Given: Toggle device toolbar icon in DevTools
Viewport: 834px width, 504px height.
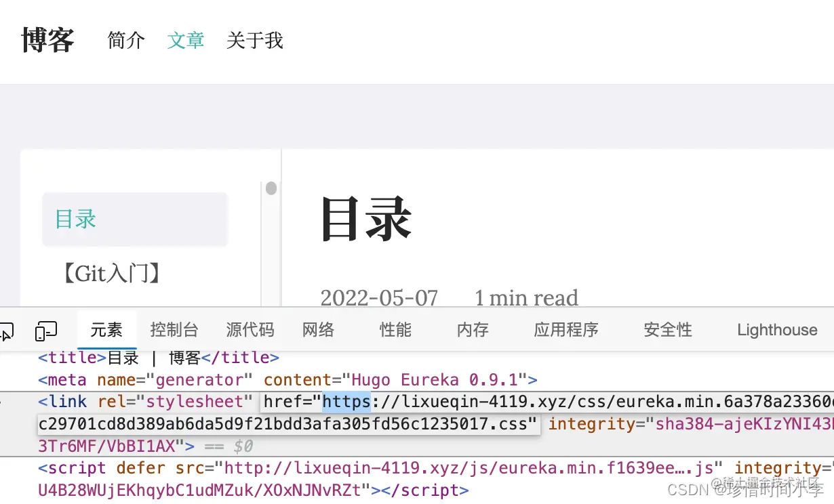Looking at the screenshot, I should click(46, 331).
